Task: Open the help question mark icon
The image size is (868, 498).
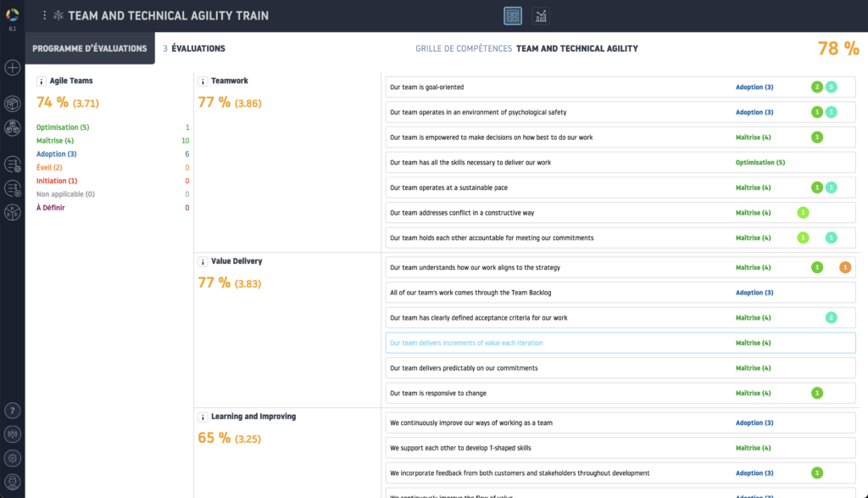Action: (x=13, y=411)
